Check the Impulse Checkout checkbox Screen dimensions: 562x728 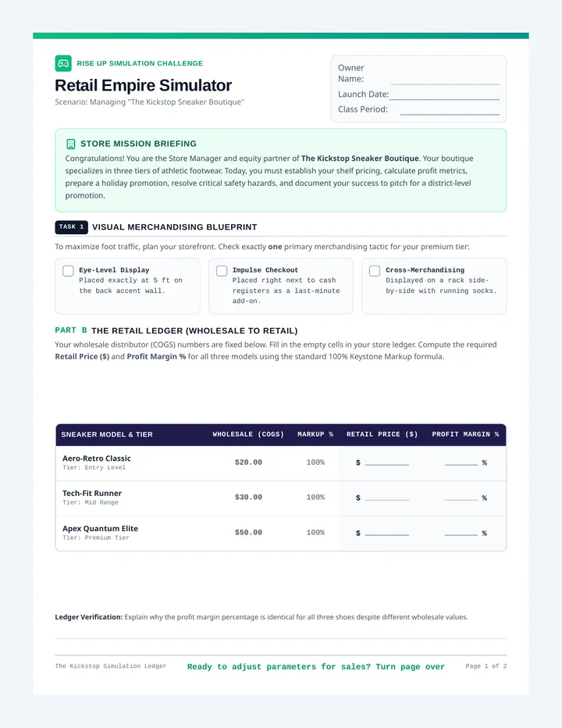222,271
